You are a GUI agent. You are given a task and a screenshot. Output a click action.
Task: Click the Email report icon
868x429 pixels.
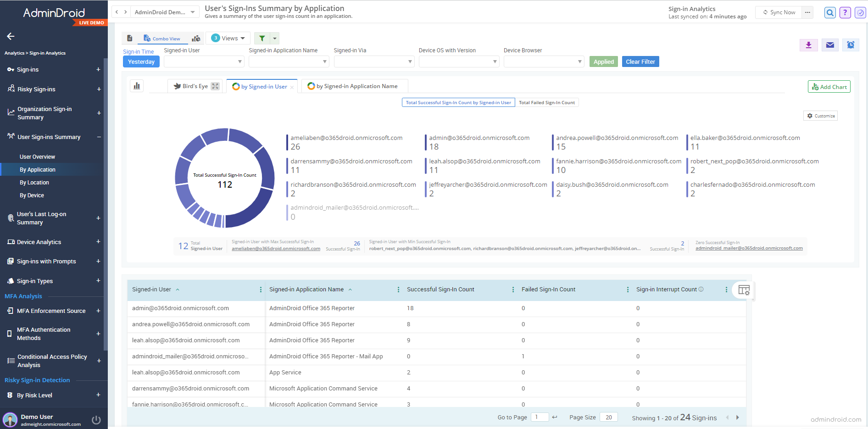coord(829,45)
